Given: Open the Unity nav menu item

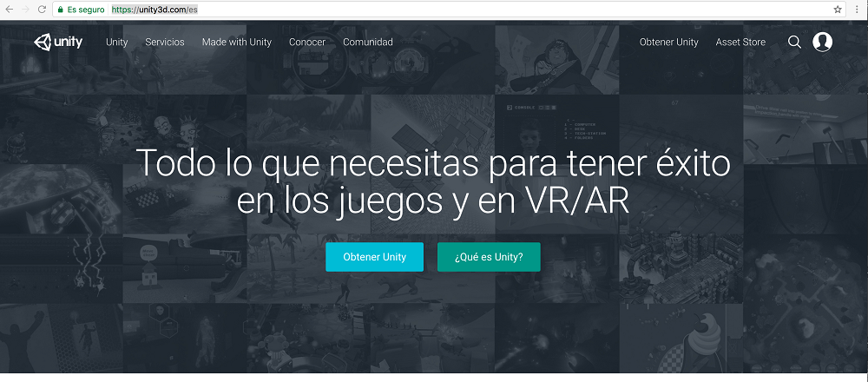Looking at the screenshot, I should tap(117, 42).
